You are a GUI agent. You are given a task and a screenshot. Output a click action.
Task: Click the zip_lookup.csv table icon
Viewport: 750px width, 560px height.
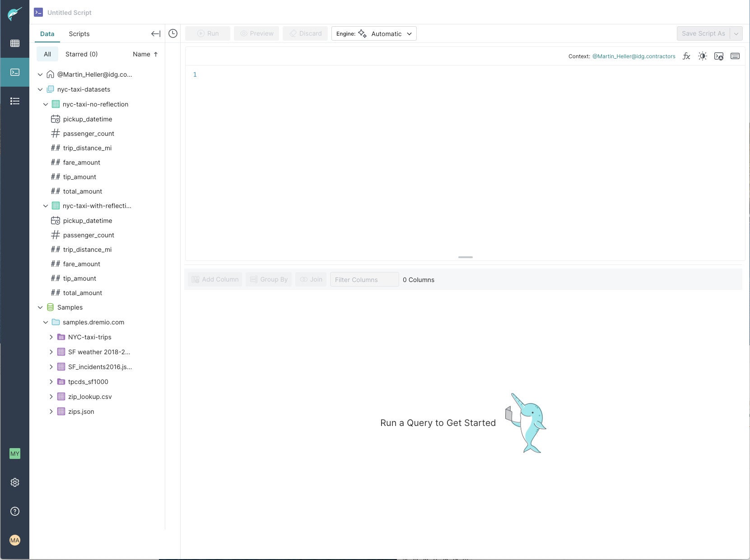[61, 397]
